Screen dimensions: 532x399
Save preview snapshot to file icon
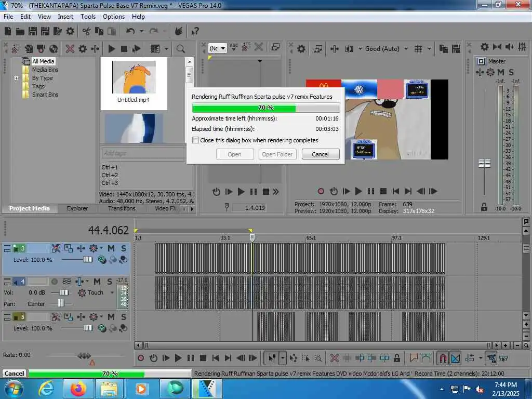456,49
